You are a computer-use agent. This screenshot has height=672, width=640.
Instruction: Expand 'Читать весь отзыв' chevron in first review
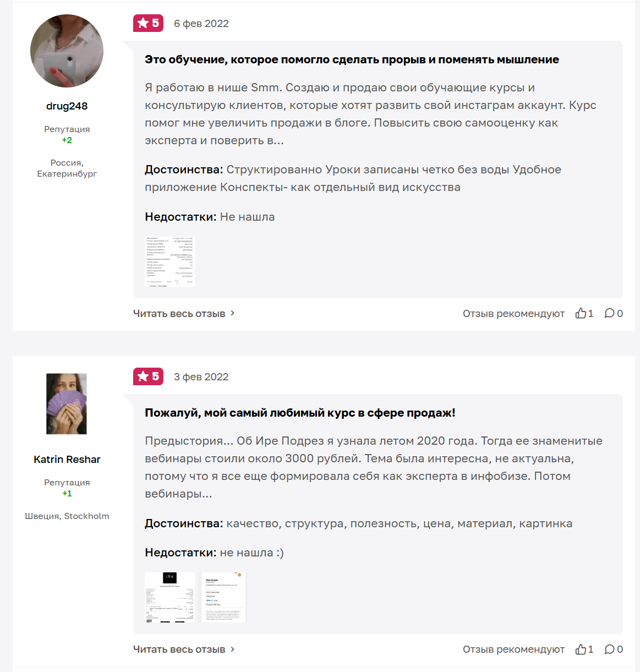pos(233,313)
